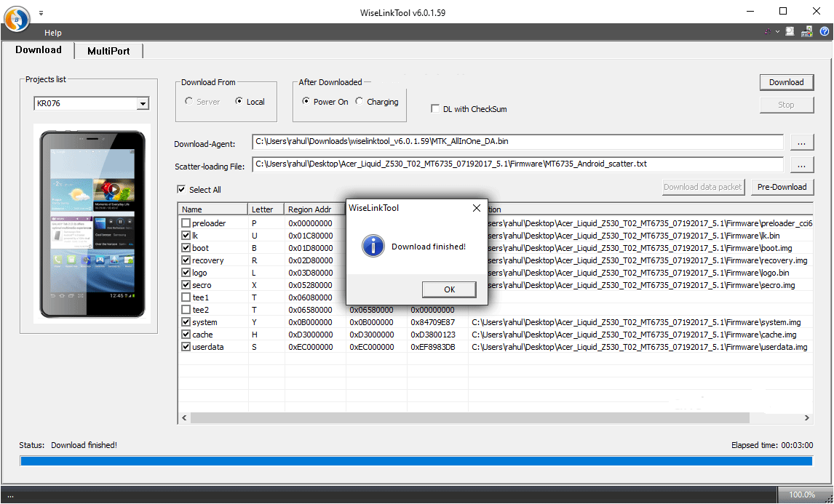Click the blue question mark help icon
This screenshot has width=834, height=504.
pos(825,32)
